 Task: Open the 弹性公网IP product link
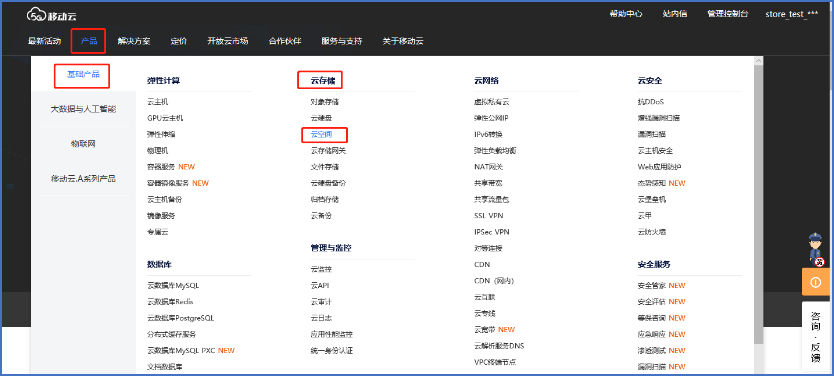point(491,118)
